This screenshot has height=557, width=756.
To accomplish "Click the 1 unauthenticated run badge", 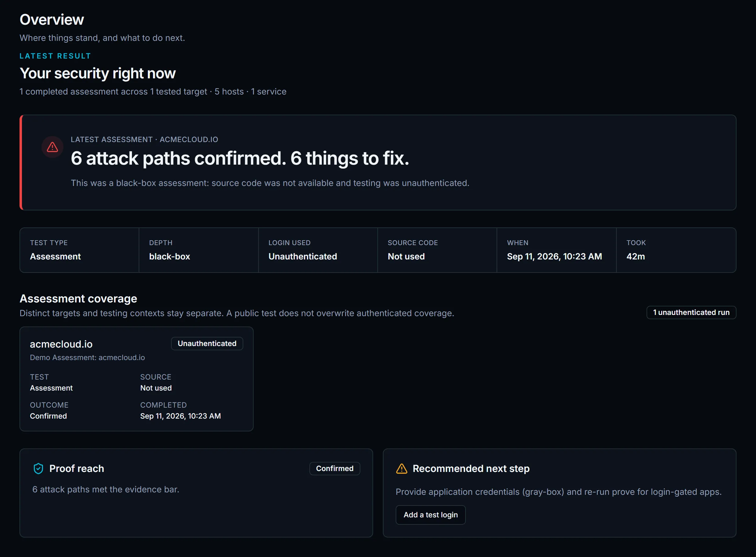I will [x=691, y=312].
